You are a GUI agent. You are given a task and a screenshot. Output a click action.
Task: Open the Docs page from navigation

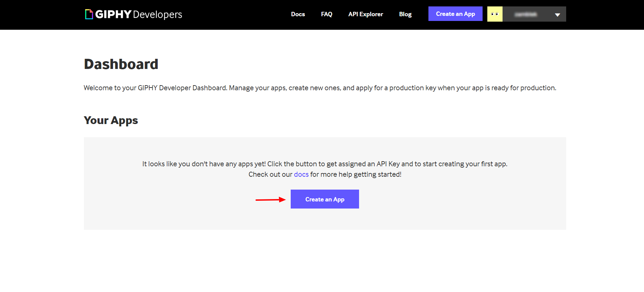click(298, 14)
